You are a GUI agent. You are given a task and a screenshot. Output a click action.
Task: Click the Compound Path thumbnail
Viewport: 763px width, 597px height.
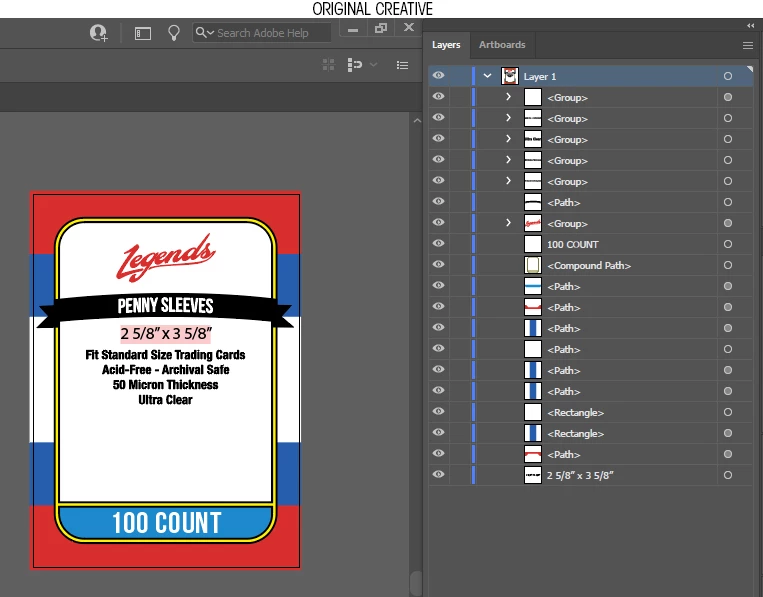533,265
